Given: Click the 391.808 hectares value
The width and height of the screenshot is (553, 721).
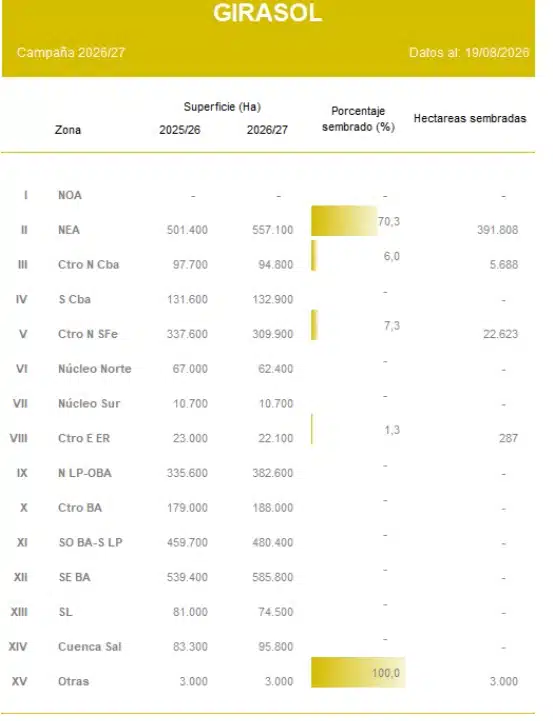Looking at the screenshot, I should (497, 230).
